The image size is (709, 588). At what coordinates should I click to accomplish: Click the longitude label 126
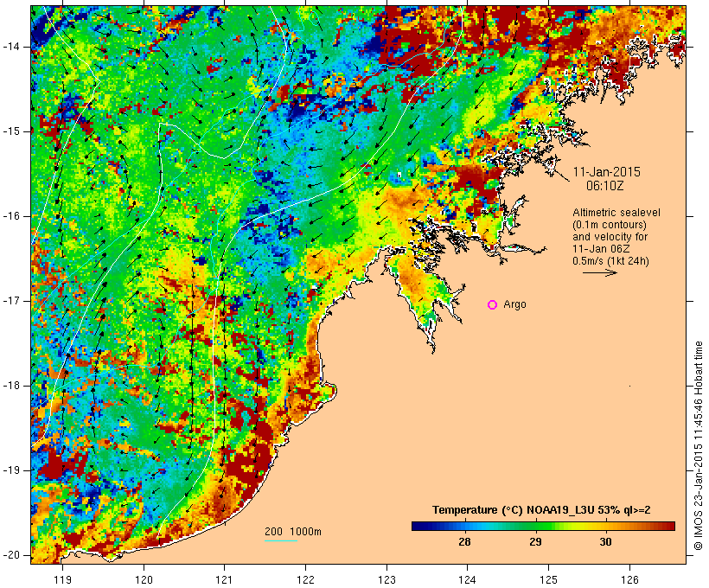pos(629,579)
